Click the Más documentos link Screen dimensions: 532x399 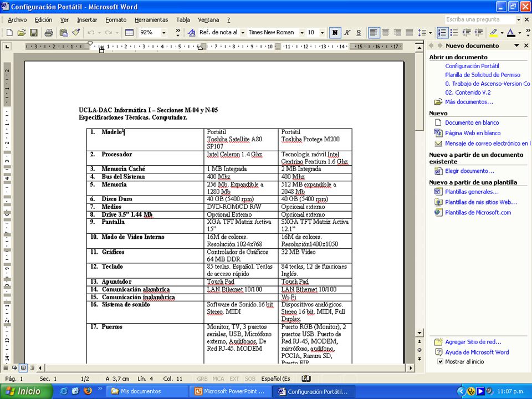coord(469,102)
